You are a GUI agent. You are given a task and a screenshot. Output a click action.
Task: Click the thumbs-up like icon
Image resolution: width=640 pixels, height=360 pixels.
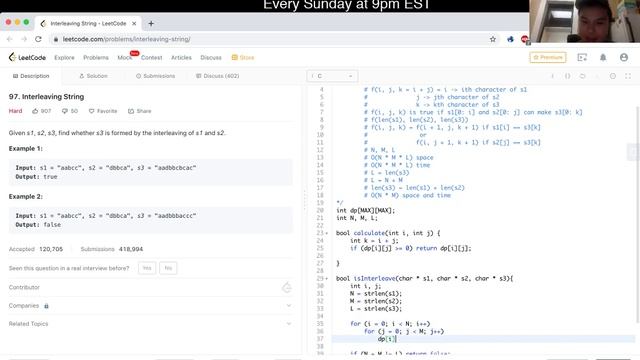[35, 111]
